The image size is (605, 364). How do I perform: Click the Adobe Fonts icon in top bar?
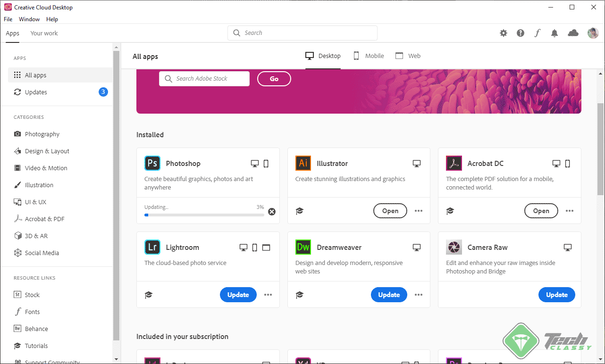pyautogui.click(x=538, y=33)
